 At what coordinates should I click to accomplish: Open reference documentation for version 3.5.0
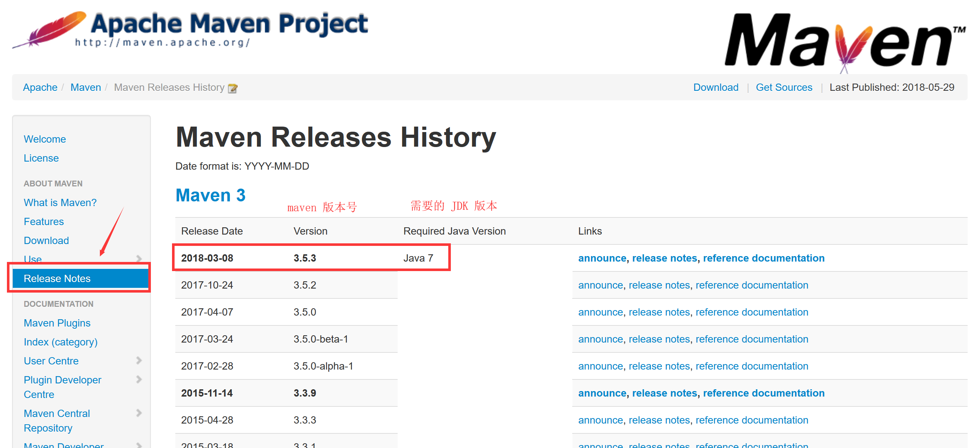[x=752, y=312]
